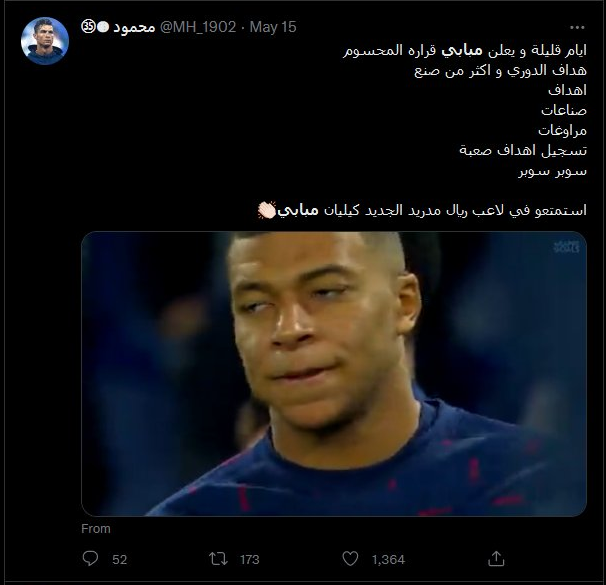Open the share upload arrow icon
Screen dimensions: 606x585
(x=496, y=559)
